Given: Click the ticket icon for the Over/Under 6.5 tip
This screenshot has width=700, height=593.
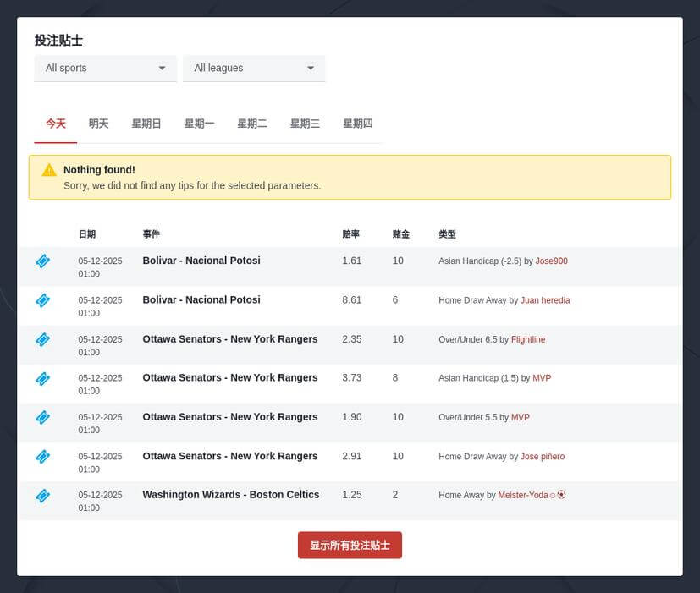Looking at the screenshot, I should (x=42, y=339).
